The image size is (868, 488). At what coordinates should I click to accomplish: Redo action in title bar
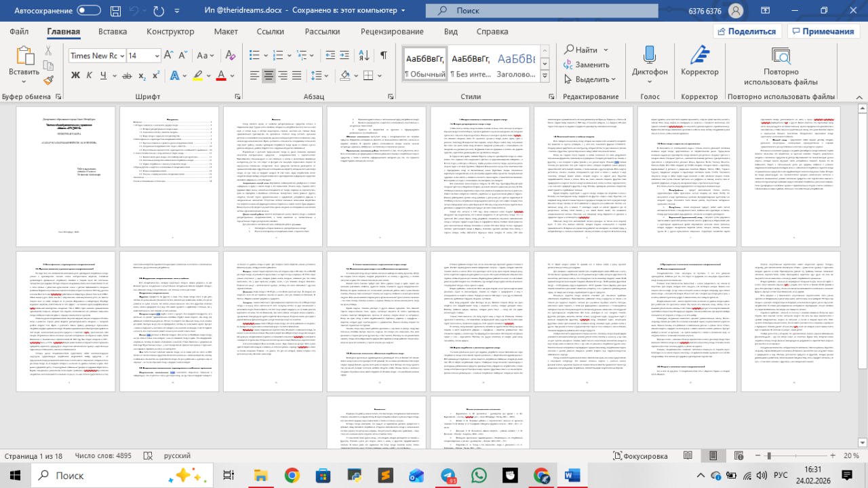(x=159, y=11)
